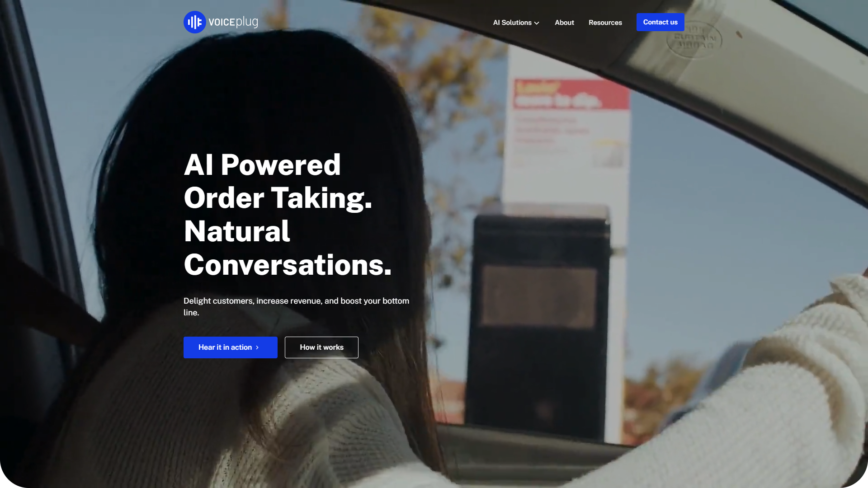Click the Resources navigation link
Screen dimensions: 868x488
click(x=605, y=22)
